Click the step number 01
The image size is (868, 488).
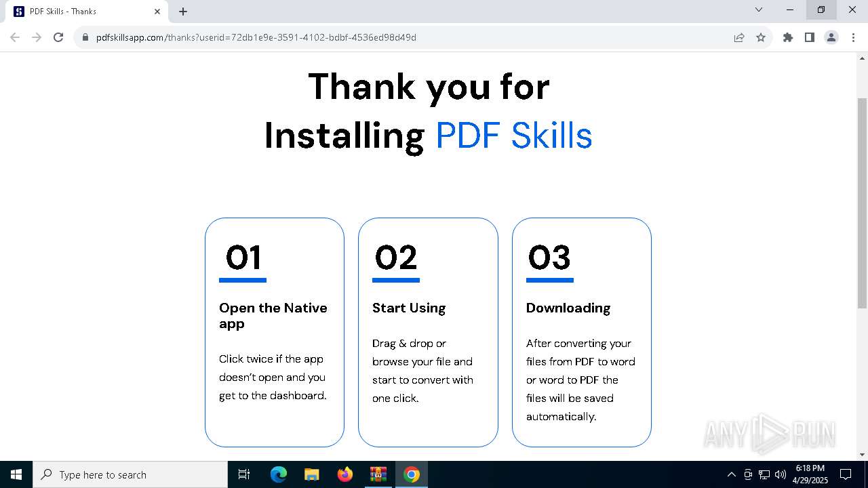click(243, 258)
